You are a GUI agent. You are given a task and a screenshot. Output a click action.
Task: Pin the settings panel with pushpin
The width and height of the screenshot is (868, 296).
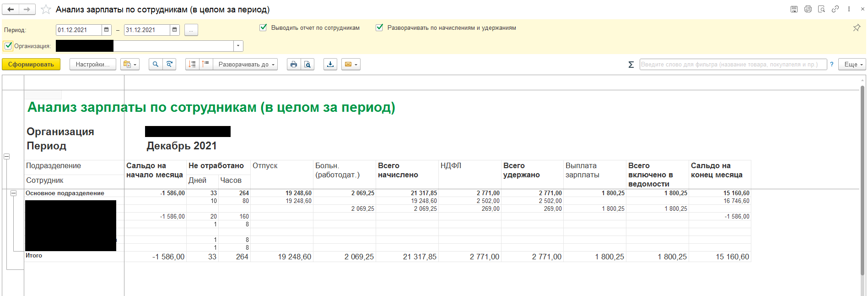[857, 28]
